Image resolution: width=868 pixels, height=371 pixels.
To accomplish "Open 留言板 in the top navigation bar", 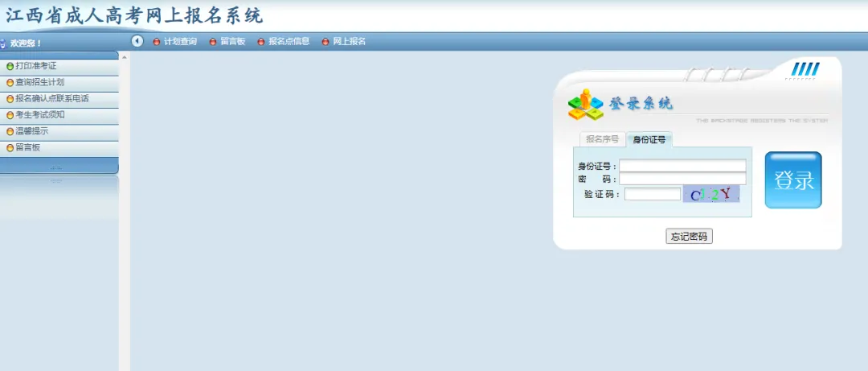I will pyautogui.click(x=232, y=42).
